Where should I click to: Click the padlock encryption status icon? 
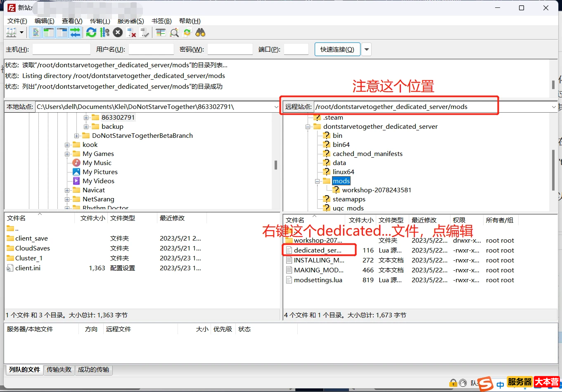(x=453, y=383)
